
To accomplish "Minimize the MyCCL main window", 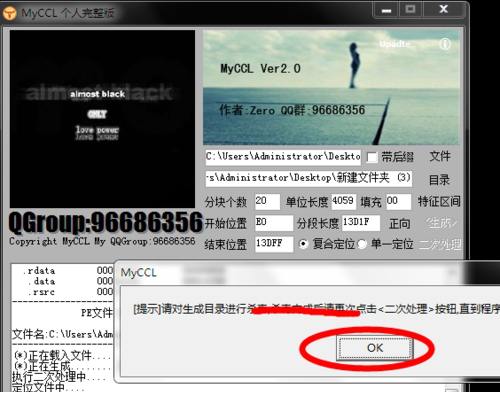I will click(x=386, y=10).
